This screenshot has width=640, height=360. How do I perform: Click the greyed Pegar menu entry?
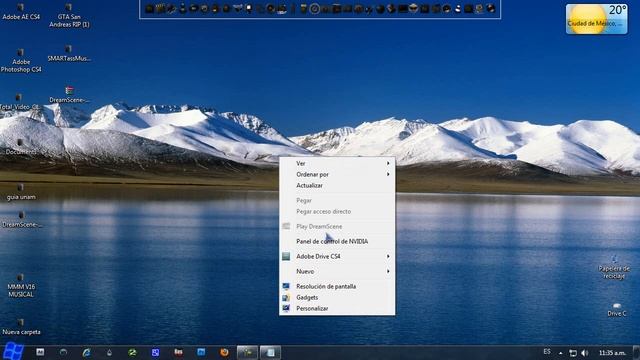tap(337, 200)
